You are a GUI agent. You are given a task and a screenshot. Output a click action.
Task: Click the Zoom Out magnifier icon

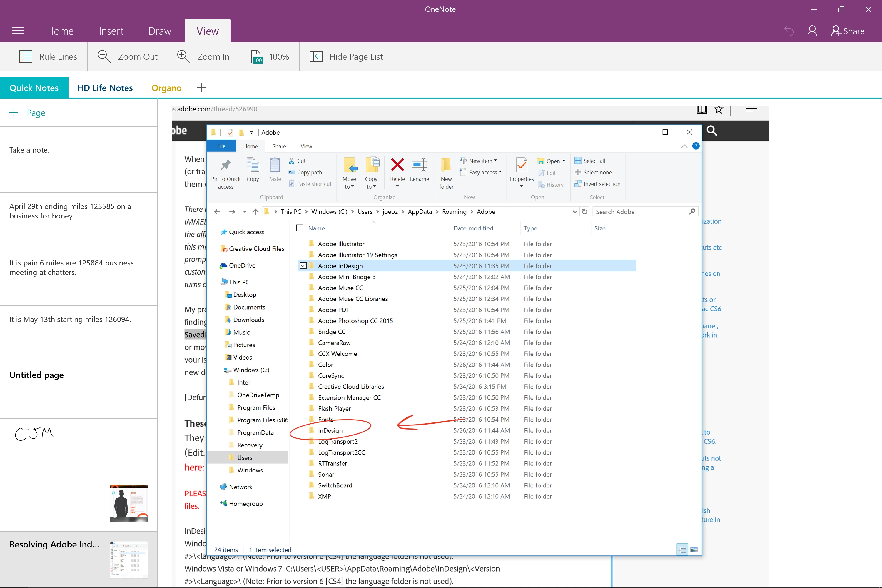coord(104,56)
